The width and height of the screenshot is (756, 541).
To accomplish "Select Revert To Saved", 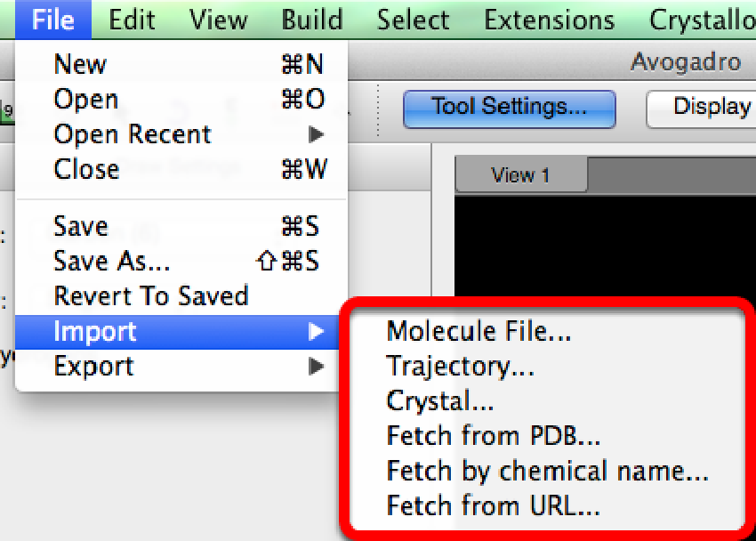I will 151,295.
